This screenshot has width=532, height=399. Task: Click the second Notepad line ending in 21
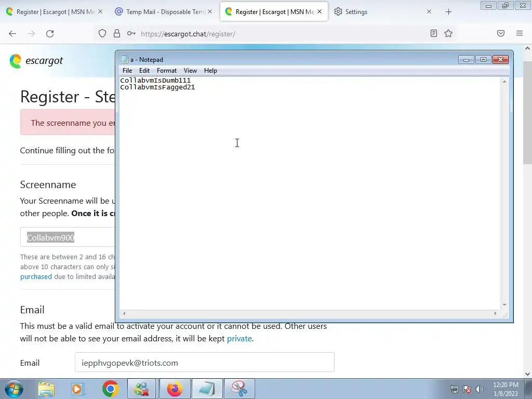click(x=157, y=87)
